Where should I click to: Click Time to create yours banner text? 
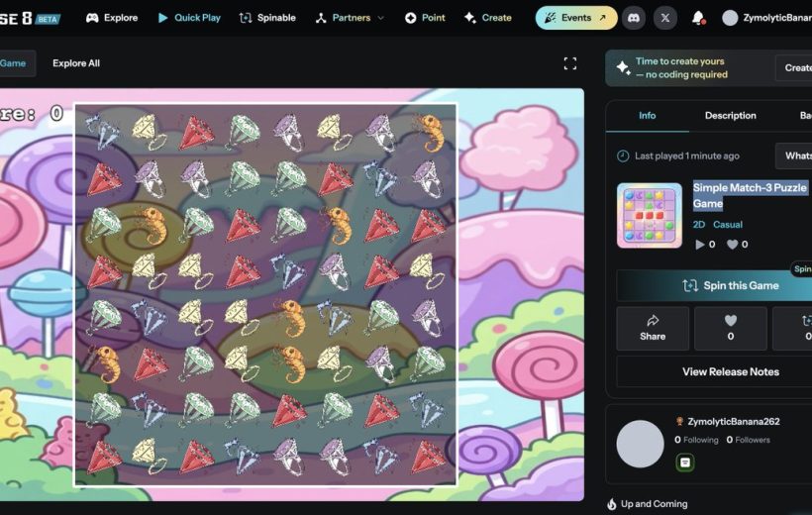[681, 68]
